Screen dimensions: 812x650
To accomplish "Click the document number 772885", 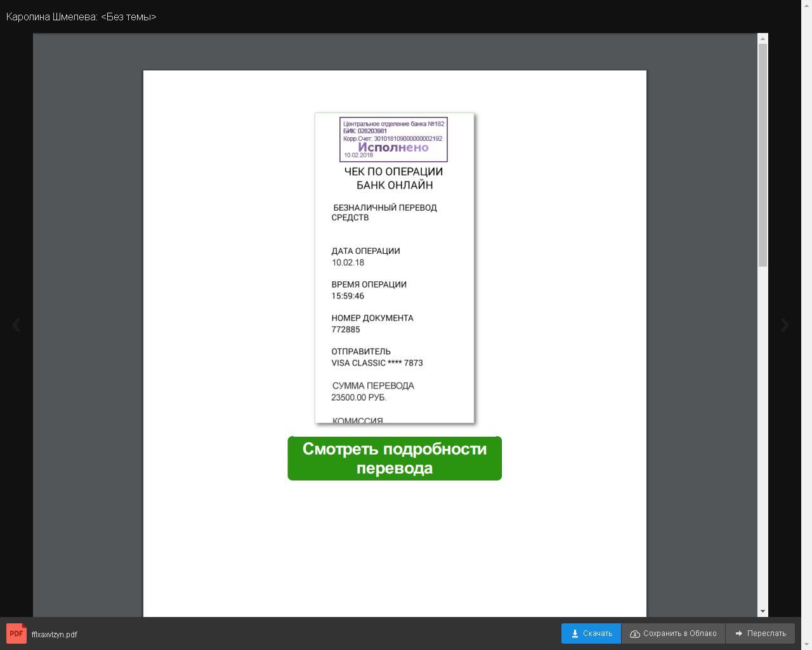I will [346, 329].
